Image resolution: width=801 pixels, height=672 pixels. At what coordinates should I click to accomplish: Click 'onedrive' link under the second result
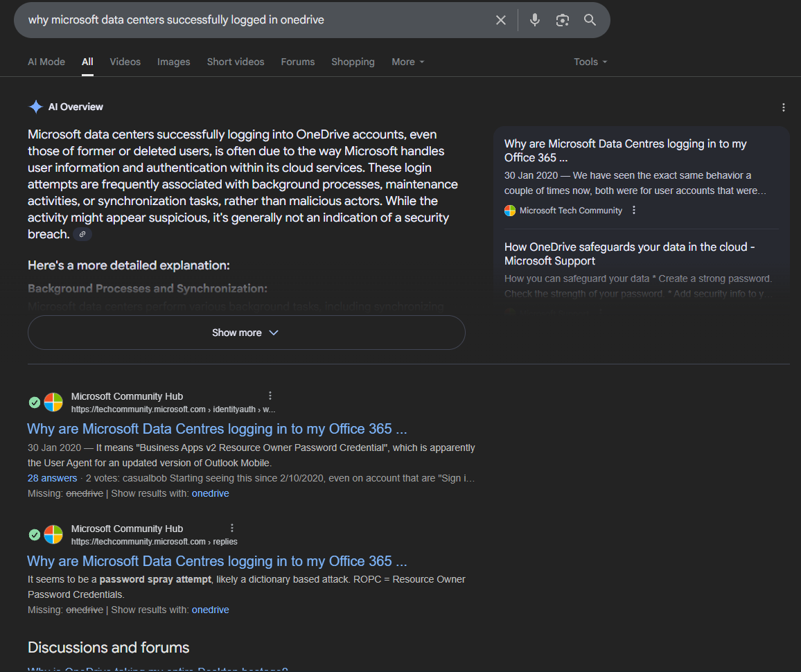coord(211,610)
